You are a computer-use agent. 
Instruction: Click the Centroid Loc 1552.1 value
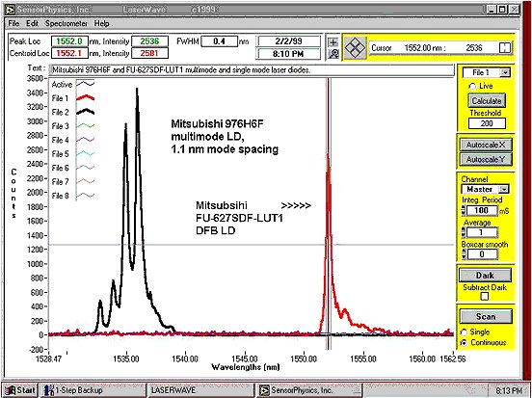click(x=69, y=53)
